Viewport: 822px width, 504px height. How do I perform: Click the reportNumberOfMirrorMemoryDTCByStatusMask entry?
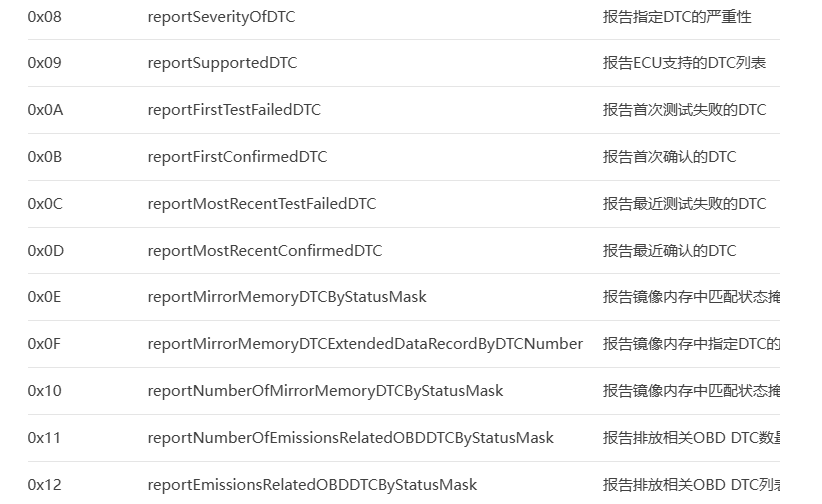[x=325, y=391]
